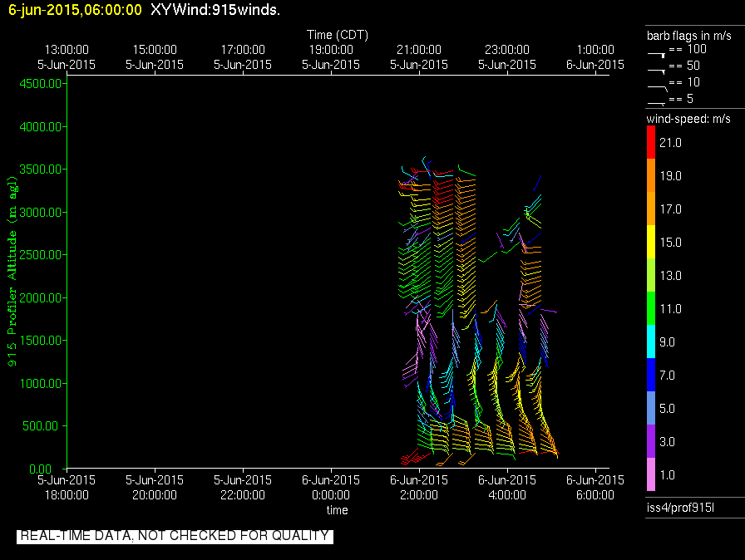Viewport: 745px width, 560px height.
Task: Select the red wind-speed color swatch
Action: point(652,142)
